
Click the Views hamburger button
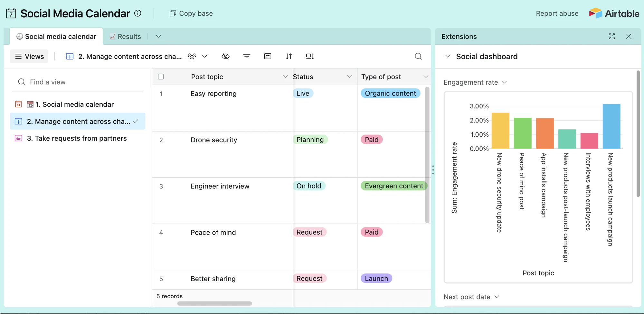(29, 56)
